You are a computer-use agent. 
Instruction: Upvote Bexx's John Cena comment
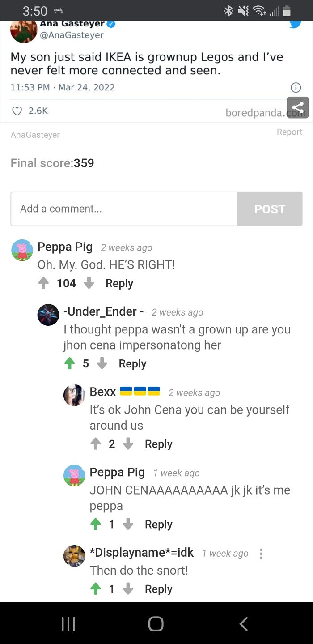coord(95,444)
